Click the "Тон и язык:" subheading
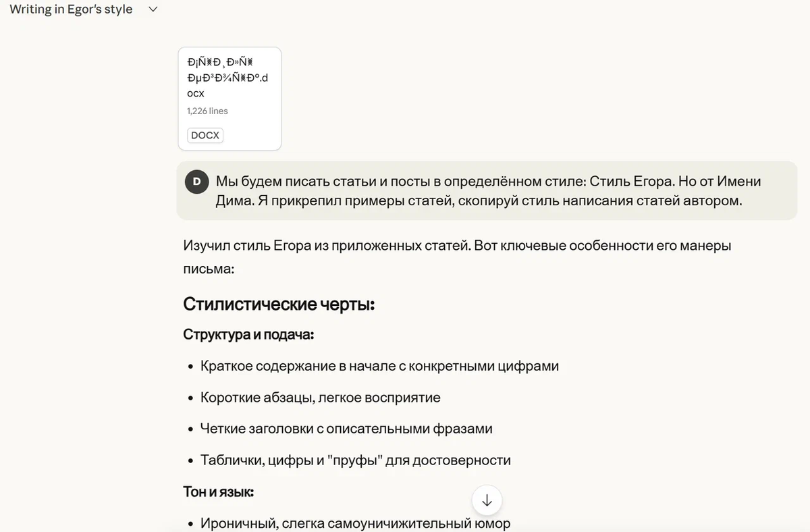Image resolution: width=810 pixels, height=532 pixels. (218, 492)
